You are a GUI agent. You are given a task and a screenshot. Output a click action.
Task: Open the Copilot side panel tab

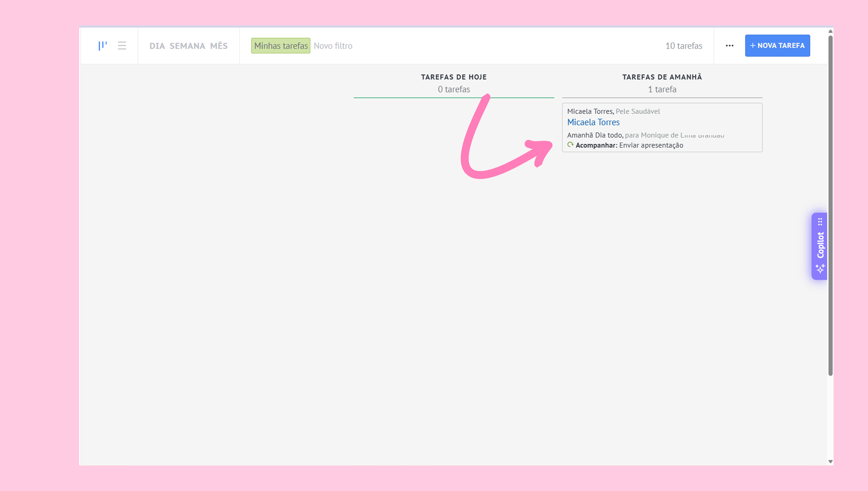click(x=820, y=245)
